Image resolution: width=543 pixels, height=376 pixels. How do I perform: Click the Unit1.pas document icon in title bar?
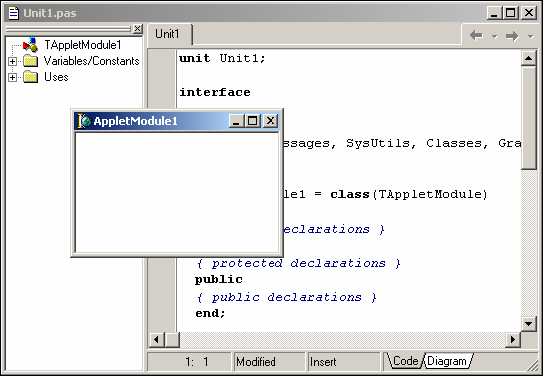pos(14,13)
